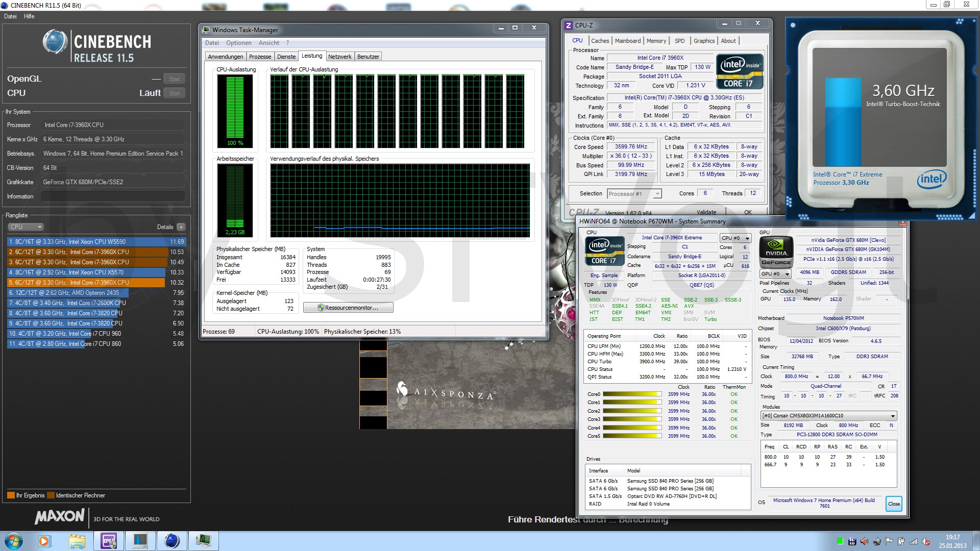Select ranking row 7 Intel Core i7-2600K
The height and width of the screenshot is (551, 980).
pos(96,303)
